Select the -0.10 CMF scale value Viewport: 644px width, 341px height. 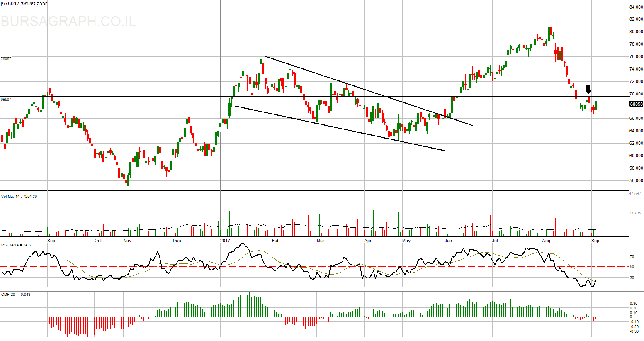click(634, 322)
